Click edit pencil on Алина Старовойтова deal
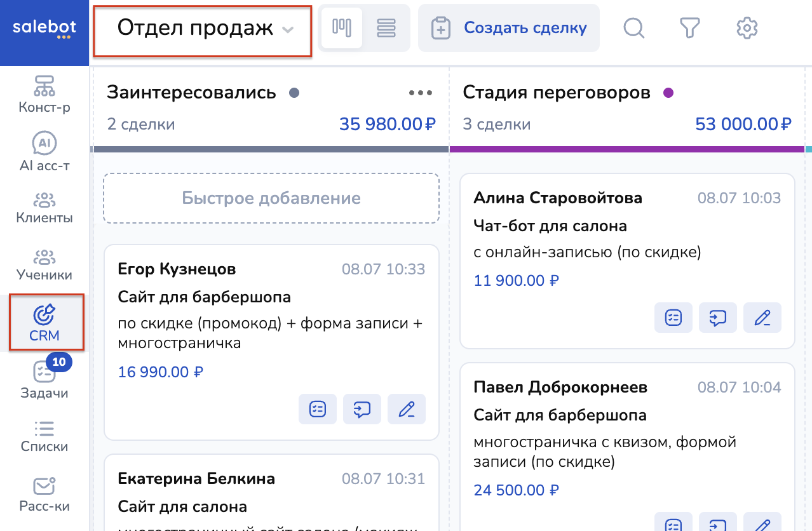The image size is (812, 531). coord(762,318)
